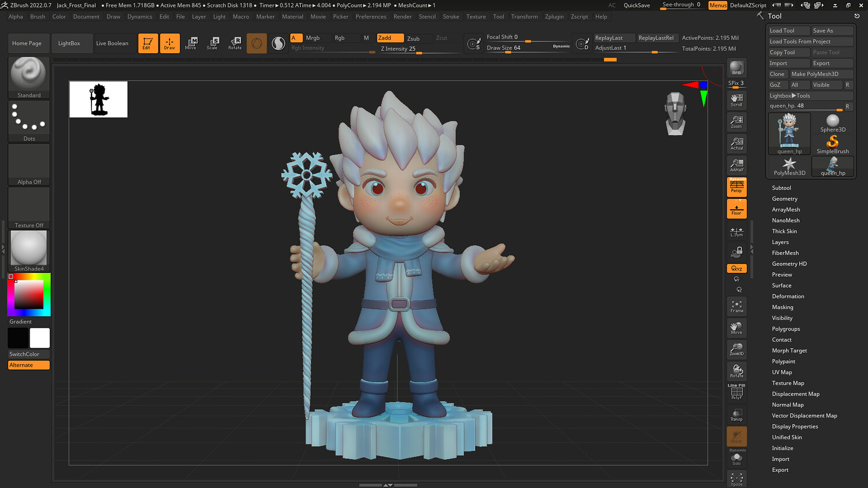This screenshot has width=868, height=488.
Task: Click the Frame view icon
Action: (737, 306)
